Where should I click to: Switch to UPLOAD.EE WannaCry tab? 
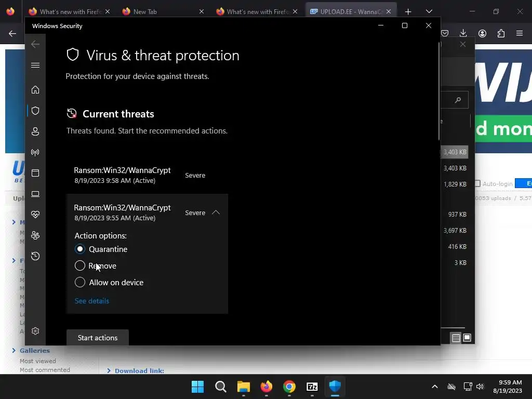click(x=351, y=11)
